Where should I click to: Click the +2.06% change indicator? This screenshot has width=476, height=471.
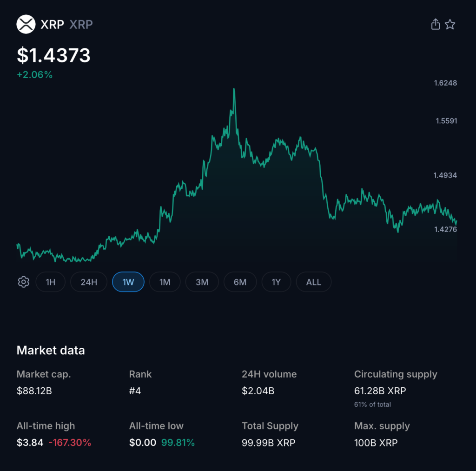[34, 74]
